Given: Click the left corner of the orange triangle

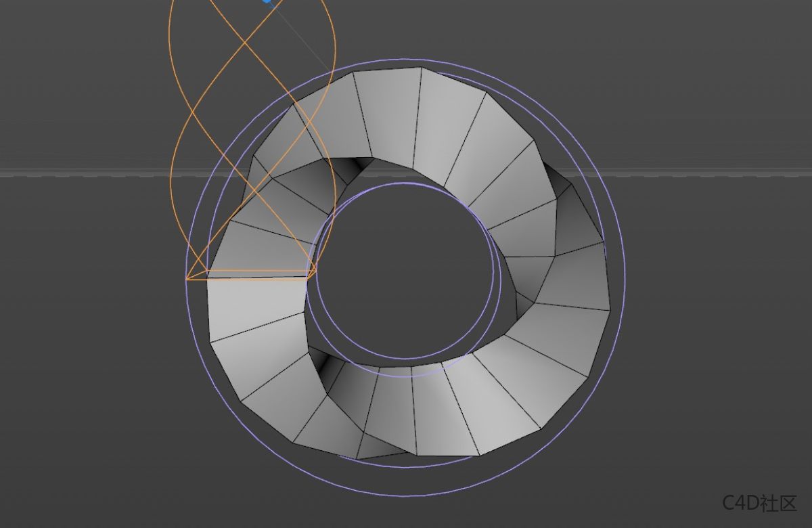Looking at the screenshot, I should (187, 278).
